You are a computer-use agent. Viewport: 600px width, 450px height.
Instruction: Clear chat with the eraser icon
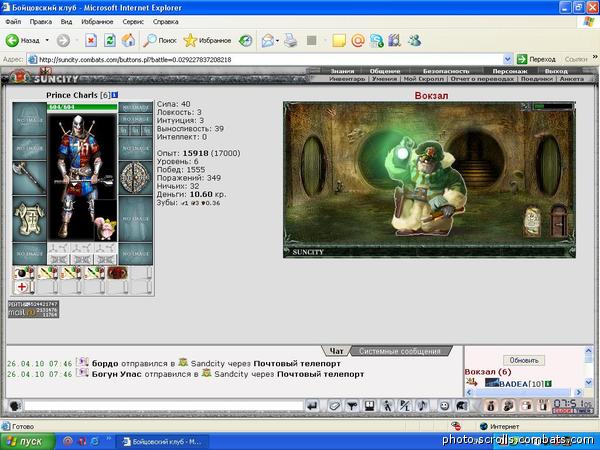point(334,406)
